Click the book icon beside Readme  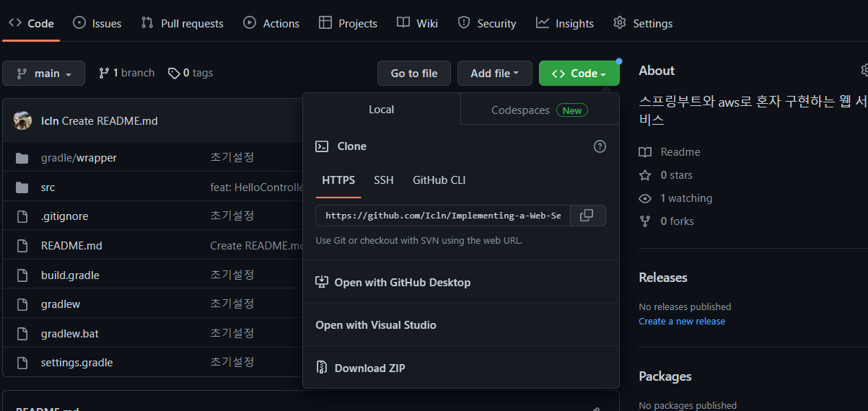pos(645,152)
